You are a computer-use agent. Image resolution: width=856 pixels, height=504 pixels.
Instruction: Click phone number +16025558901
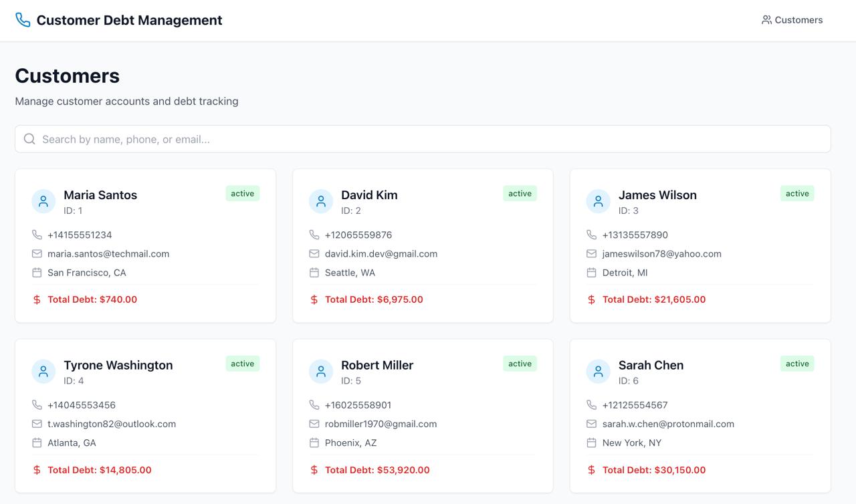point(358,405)
